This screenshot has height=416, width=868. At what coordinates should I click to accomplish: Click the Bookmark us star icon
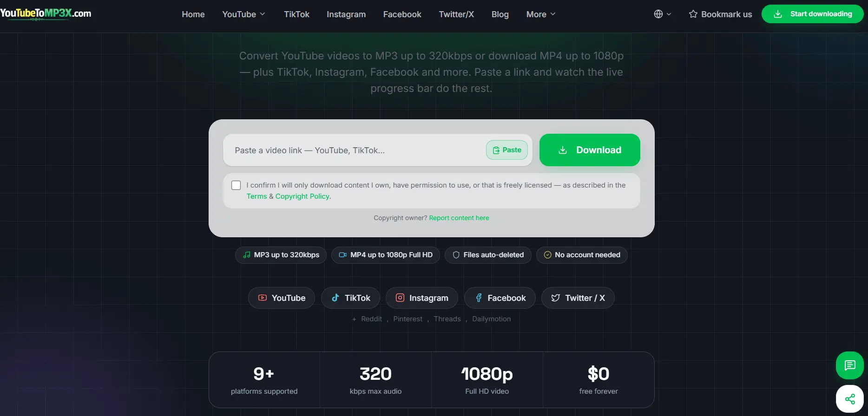693,14
